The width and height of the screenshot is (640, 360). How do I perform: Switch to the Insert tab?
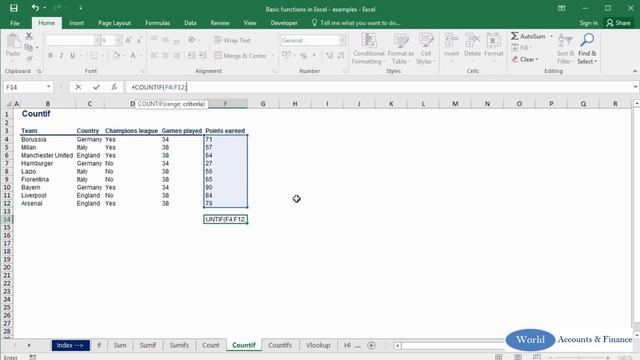click(x=76, y=23)
